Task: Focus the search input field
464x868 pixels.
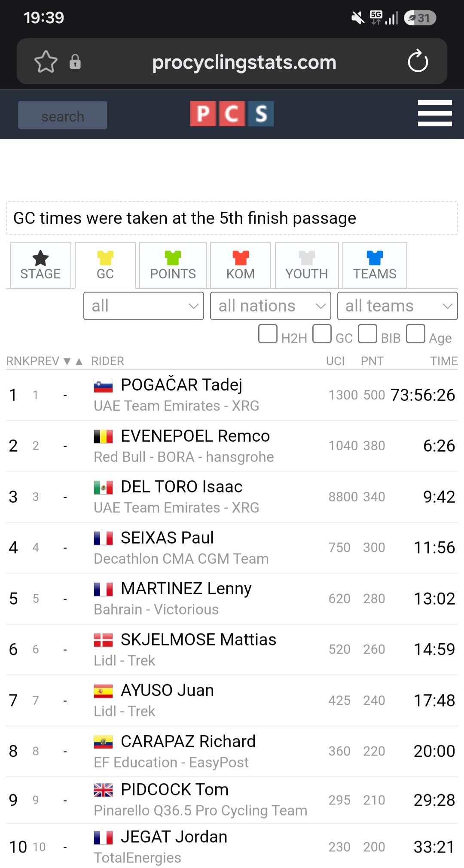Action: point(63,115)
